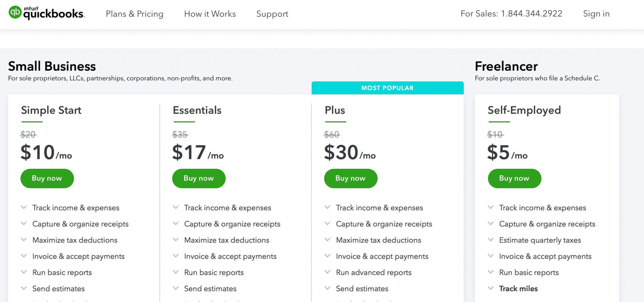Image resolution: width=644 pixels, height=302 pixels.
Task: Call the For Sales phone number link
Action: [511, 14]
